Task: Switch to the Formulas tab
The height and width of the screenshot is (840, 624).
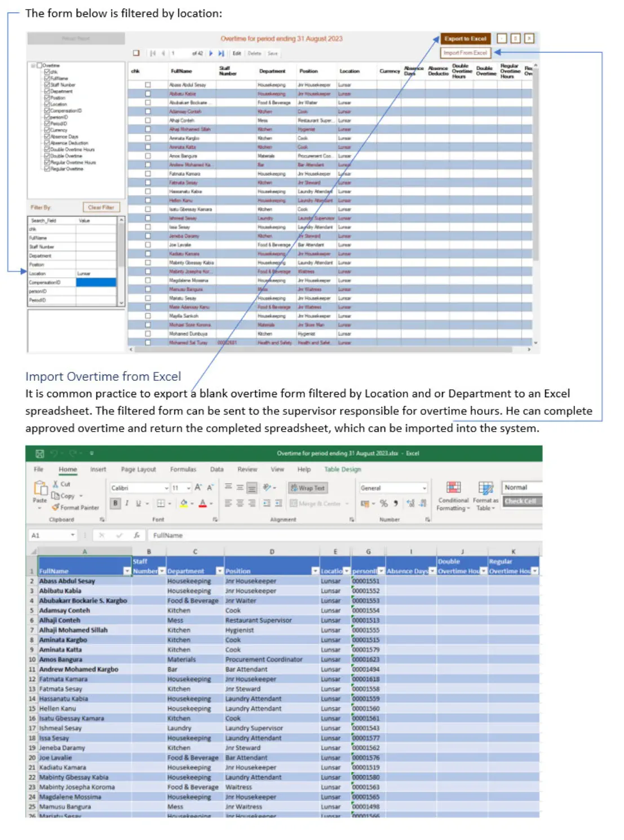Action: pos(183,469)
